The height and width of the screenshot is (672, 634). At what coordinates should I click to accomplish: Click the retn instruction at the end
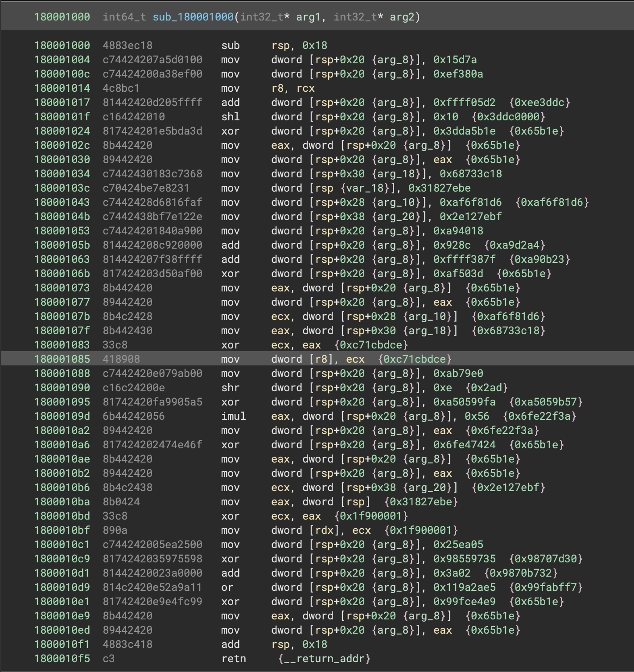pos(234,658)
